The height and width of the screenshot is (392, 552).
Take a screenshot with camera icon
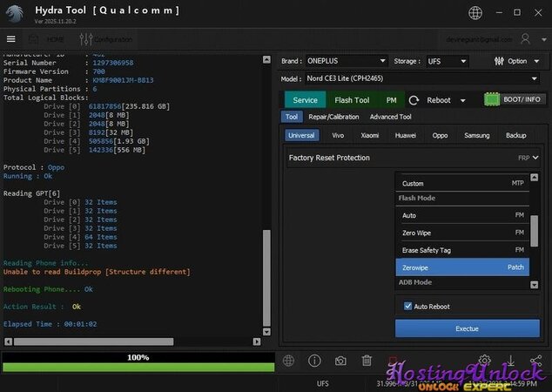pos(340,361)
